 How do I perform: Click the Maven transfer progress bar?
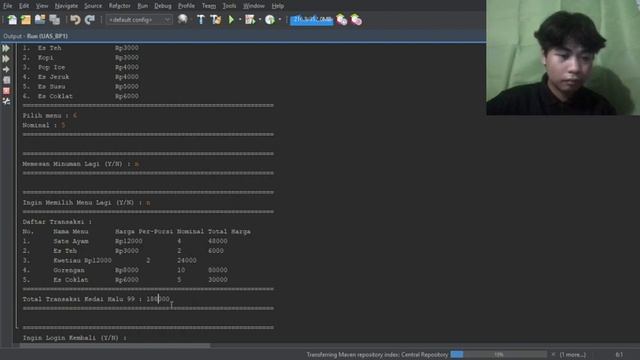pos(498,354)
